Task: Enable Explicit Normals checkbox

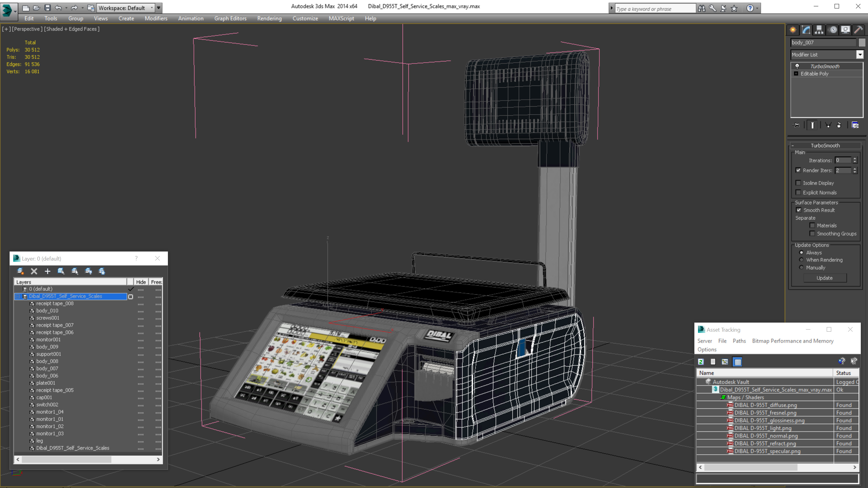Action: coord(798,192)
